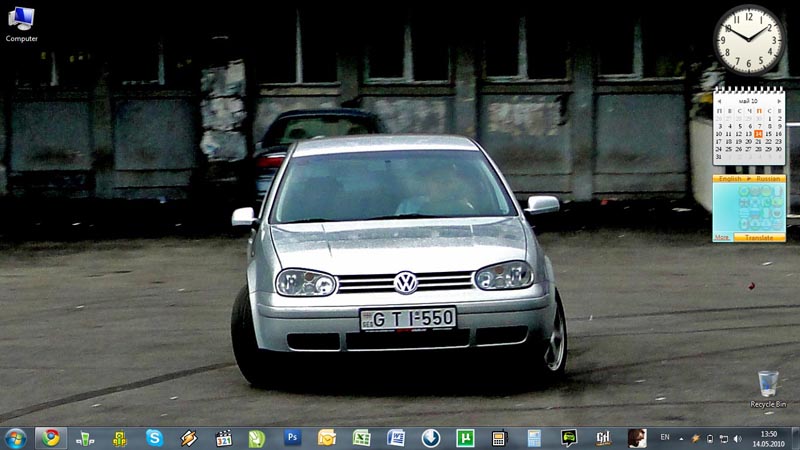This screenshot has width=800, height=450.
Task: Select highlighted day 14 in calendar
Action: pos(759,134)
